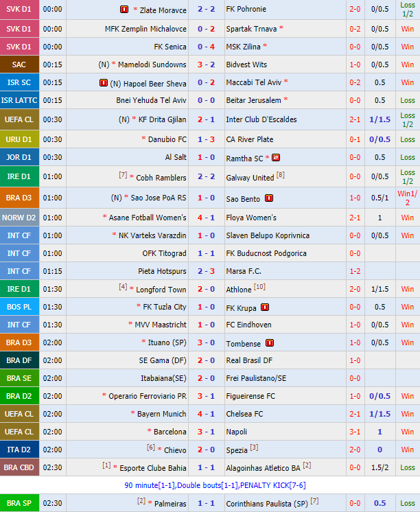Image resolution: width=420 pixels, height=512 pixels.
Task: Click MVV Maastricht team name
Action: coord(161,325)
